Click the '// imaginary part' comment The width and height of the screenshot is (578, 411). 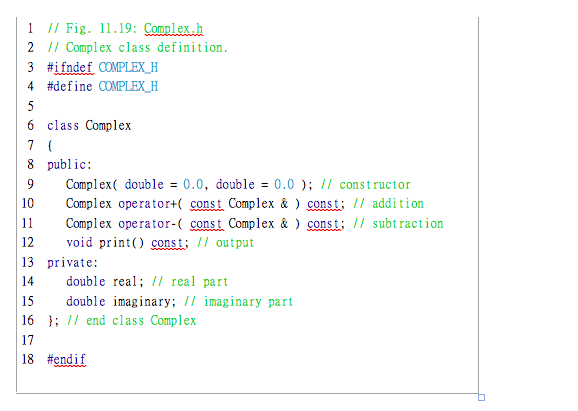click(x=238, y=302)
